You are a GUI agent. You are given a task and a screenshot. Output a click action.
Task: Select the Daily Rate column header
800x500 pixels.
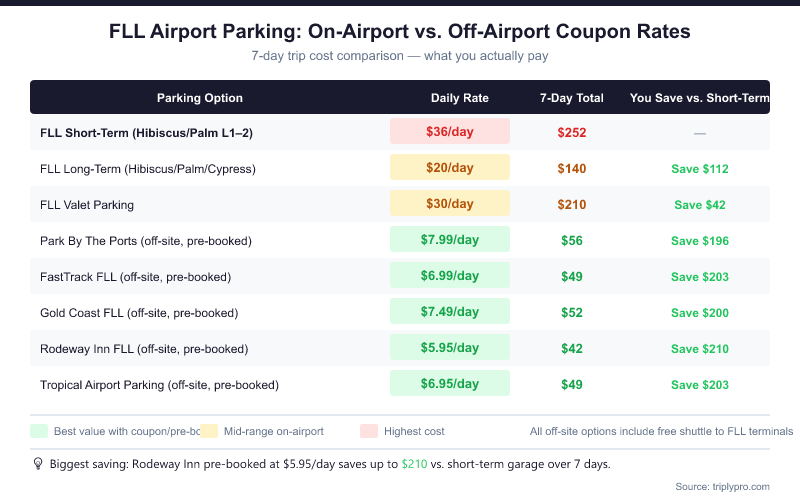459,98
